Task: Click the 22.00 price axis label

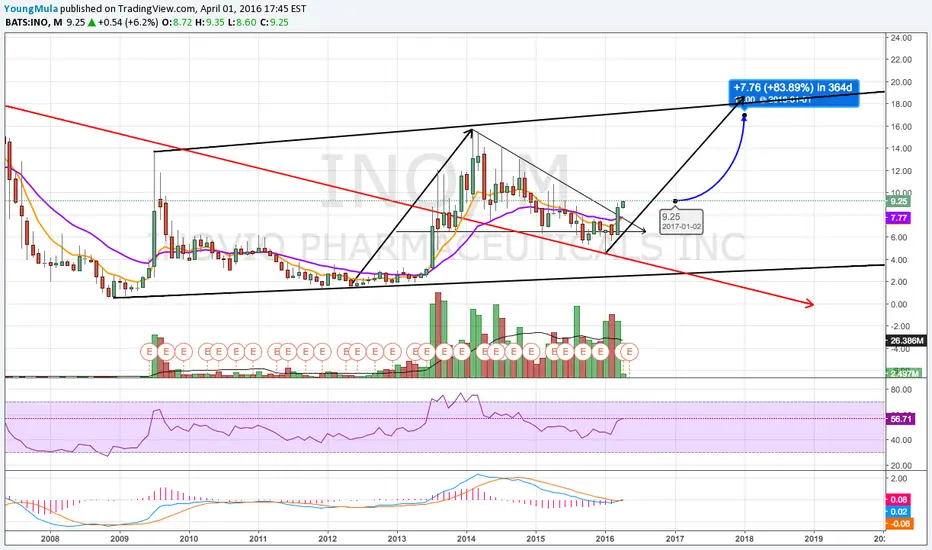Action: 900,59
